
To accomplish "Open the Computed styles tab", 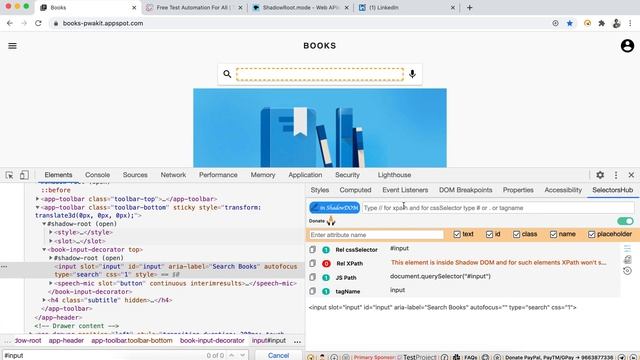I will tap(355, 190).
